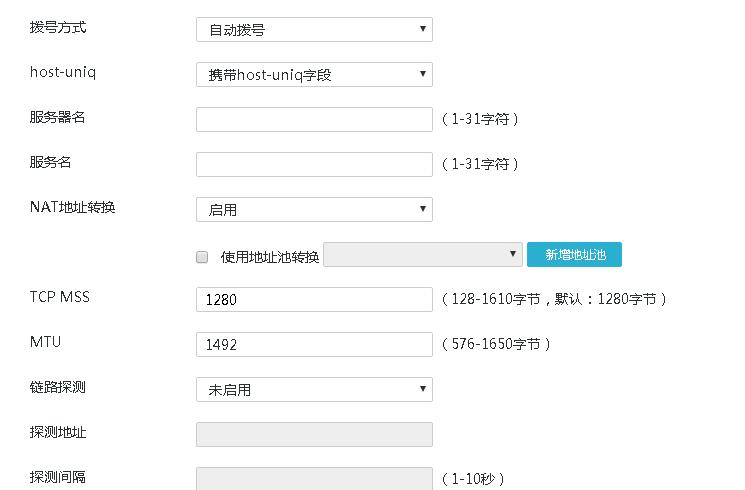Open the 拨号方式 dropdown showing 自动拨号
The height and width of the screenshot is (490, 745).
point(314,30)
